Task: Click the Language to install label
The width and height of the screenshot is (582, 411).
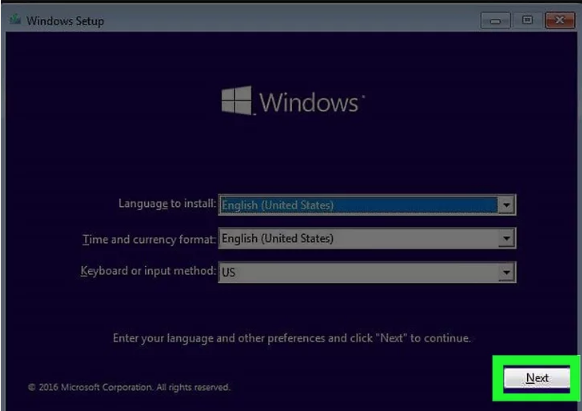Action: (167, 204)
